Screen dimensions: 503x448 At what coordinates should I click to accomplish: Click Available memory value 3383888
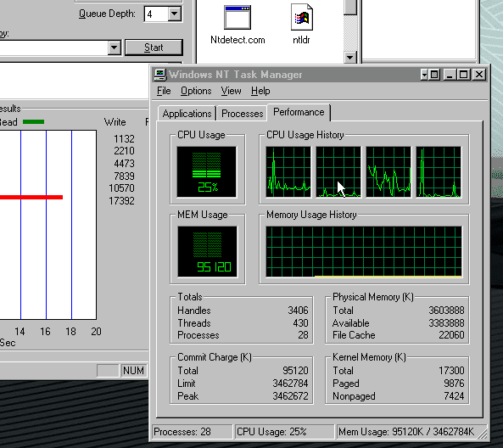click(446, 322)
